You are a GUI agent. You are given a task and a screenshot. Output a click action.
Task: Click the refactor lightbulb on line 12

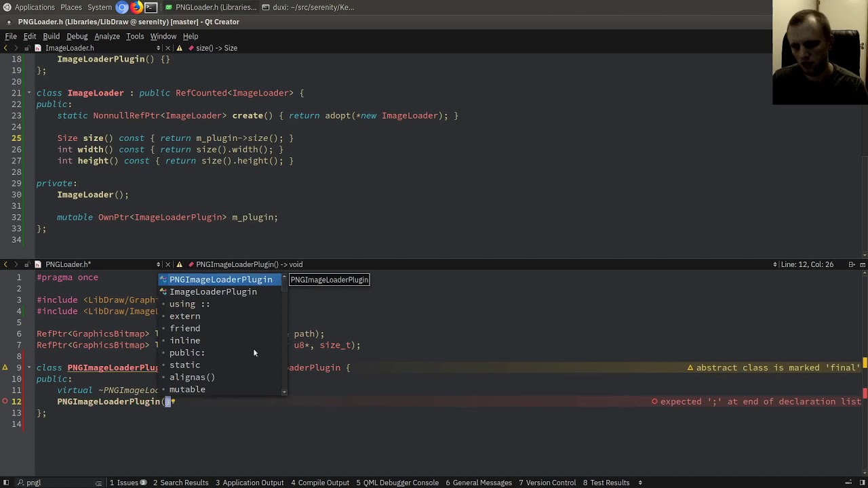click(x=173, y=401)
